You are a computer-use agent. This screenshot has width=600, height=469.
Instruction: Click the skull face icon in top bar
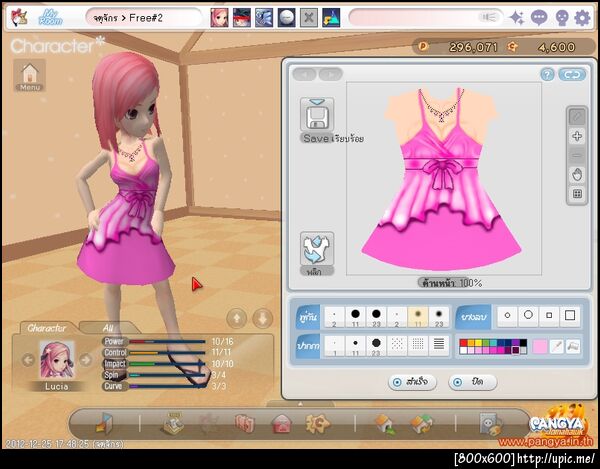click(561, 18)
